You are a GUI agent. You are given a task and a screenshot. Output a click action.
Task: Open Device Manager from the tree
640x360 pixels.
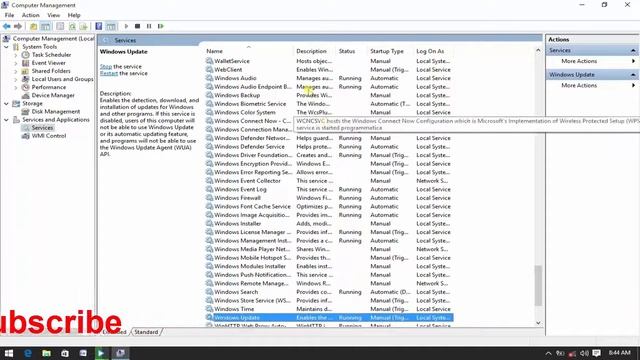click(x=53, y=96)
